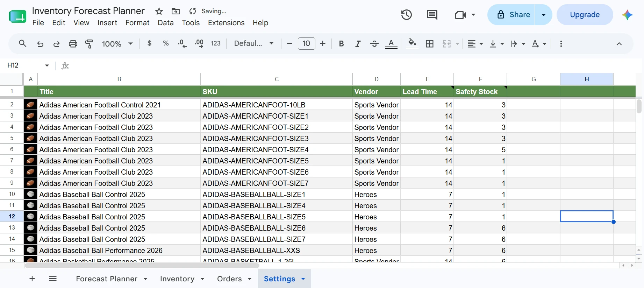Open the fill color picker
This screenshot has height=288, width=644.
click(x=412, y=43)
